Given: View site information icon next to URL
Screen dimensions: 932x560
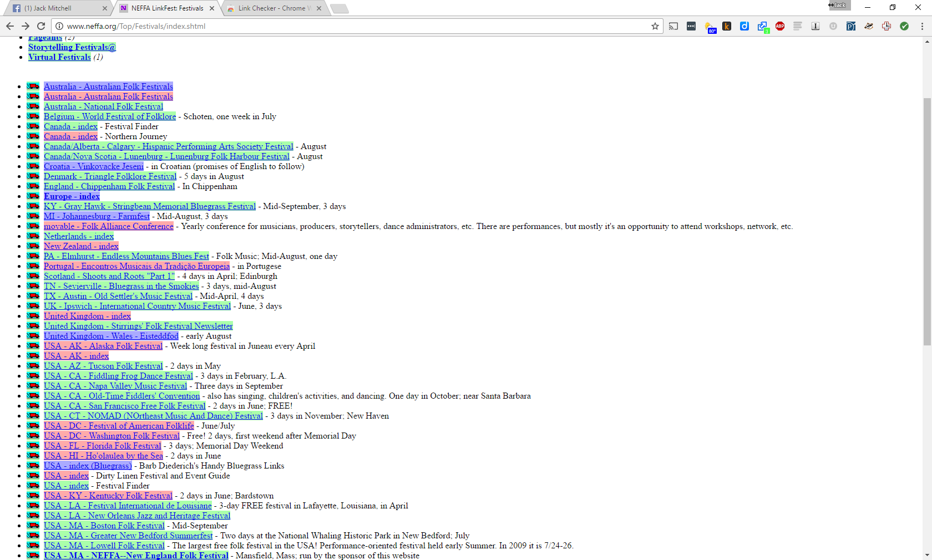Looking at the screenshot, I should click(59, 26).
